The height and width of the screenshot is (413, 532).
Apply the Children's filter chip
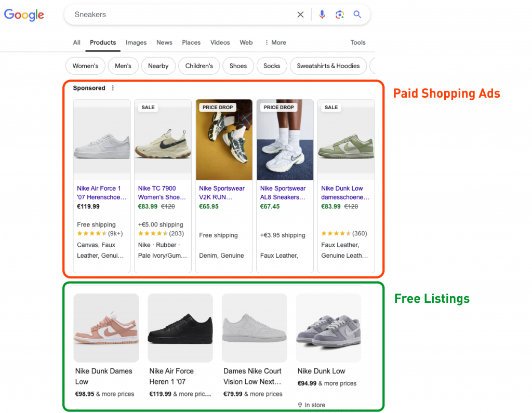tap(199, 66)
